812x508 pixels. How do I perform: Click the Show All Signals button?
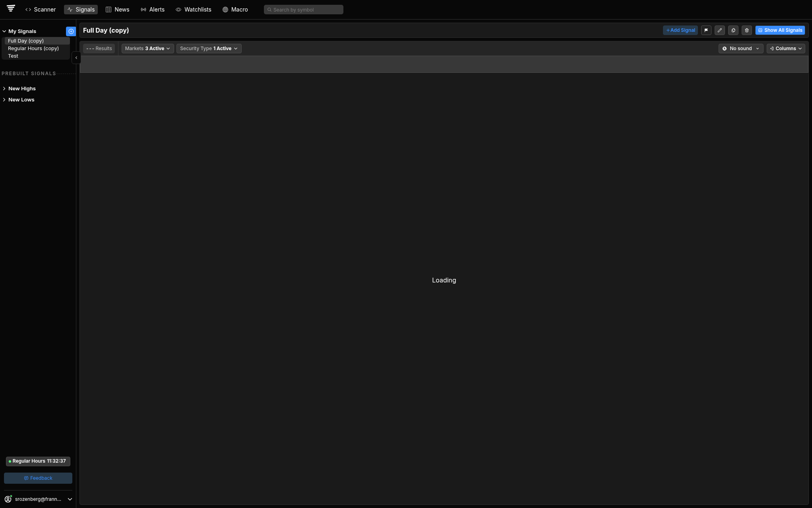[780, 30]
